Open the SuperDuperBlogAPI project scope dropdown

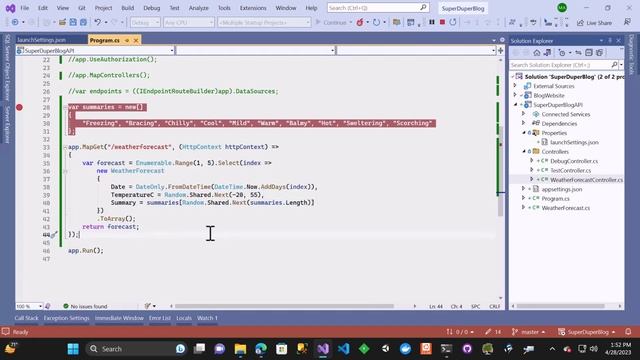pos(95,51)
